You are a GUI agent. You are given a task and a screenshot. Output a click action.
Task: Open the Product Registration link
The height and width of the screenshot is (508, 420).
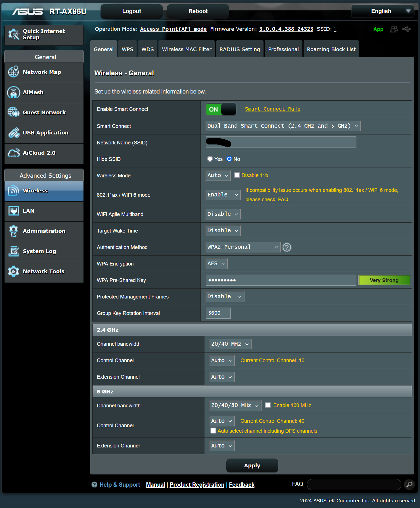coord(197,485)
